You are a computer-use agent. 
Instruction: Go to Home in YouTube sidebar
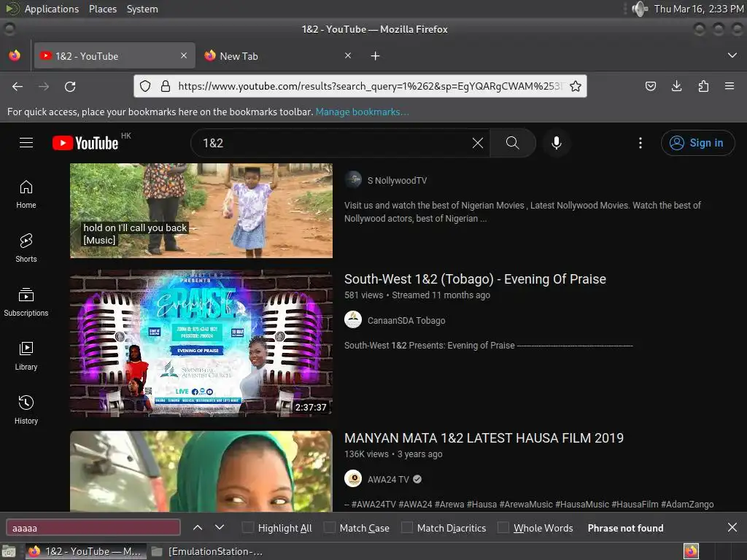tap(26, 195)
